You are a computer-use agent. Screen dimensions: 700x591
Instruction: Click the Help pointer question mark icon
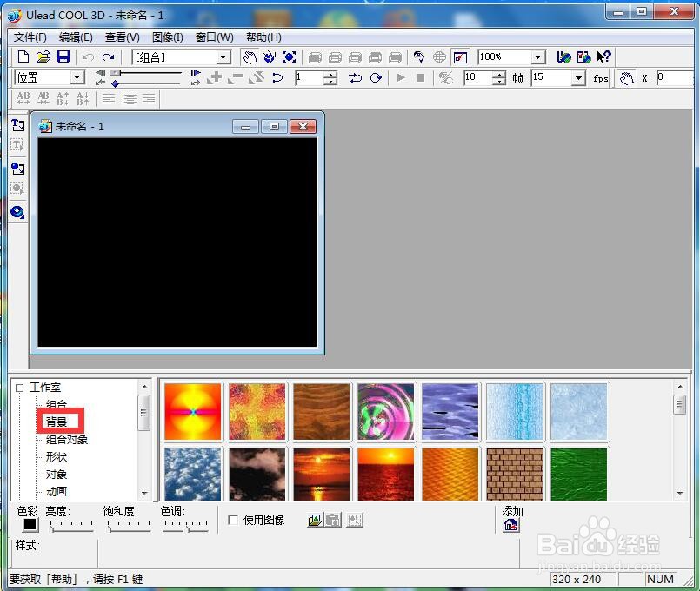(x=603, y=56)
